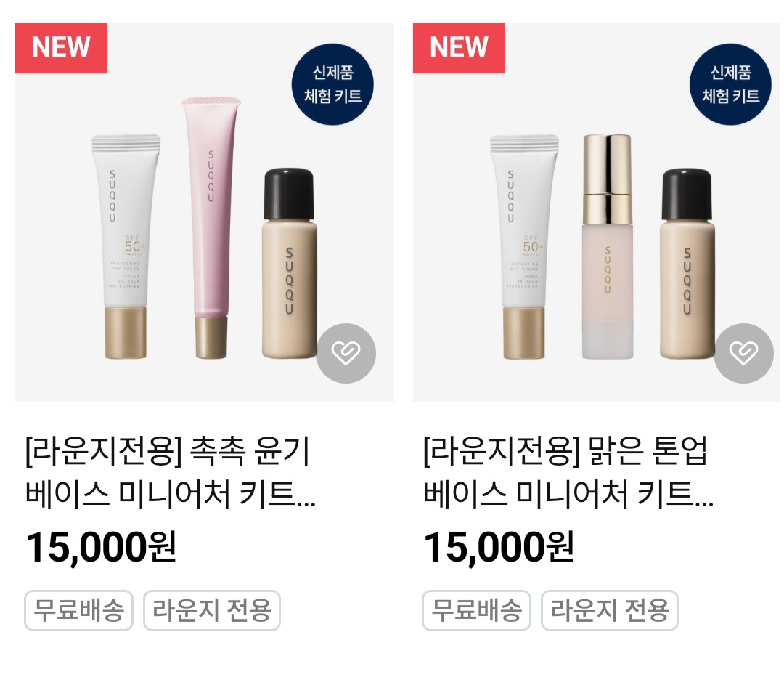Tap the wishlist heart on the right product
The width and height of the screenshot is (784, 677).
(743, 353)
